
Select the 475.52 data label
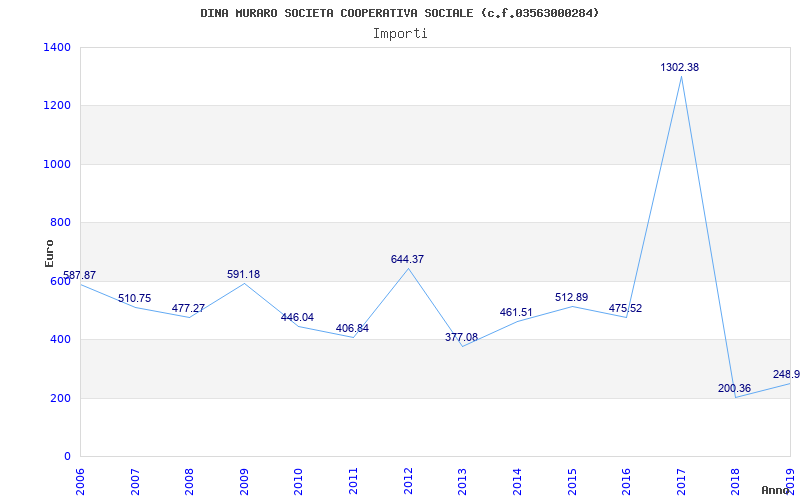[626, 309]
